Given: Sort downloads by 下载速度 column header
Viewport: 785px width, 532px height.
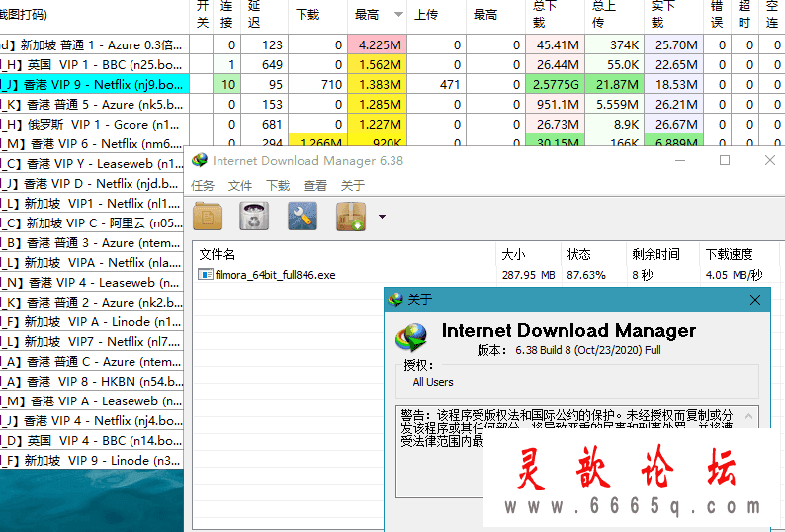Looking at the screenshot, I should pos(739,254).
